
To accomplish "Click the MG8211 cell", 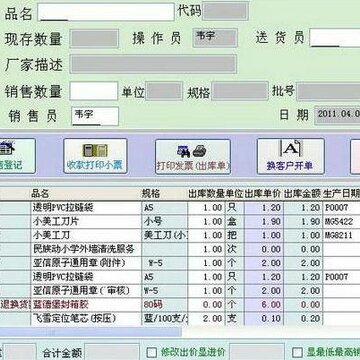I will 341,236.
